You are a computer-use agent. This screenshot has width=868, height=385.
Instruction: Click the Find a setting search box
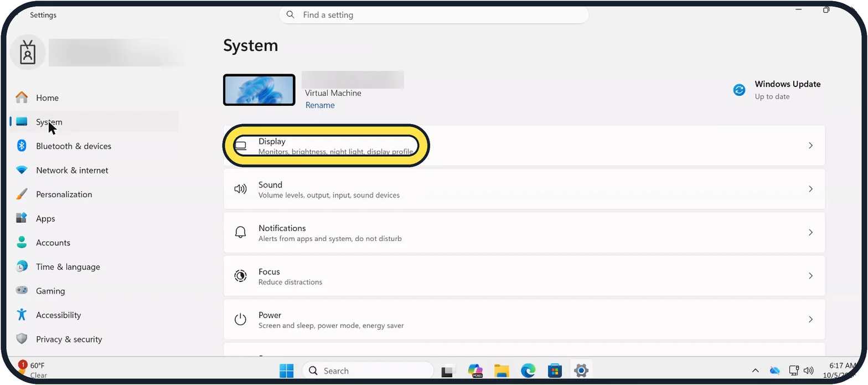tap(434, 15)
